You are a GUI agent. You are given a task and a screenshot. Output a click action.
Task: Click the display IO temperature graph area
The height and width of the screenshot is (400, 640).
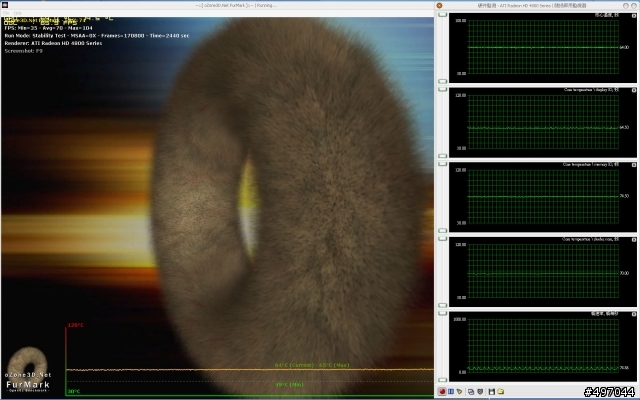coord(543,122)
